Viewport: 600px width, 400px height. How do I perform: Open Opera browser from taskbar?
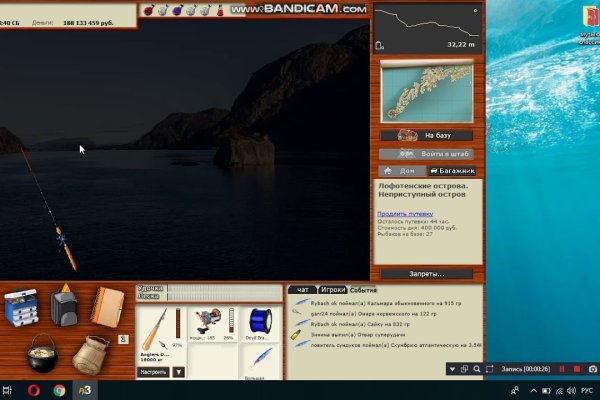[36, 390]
